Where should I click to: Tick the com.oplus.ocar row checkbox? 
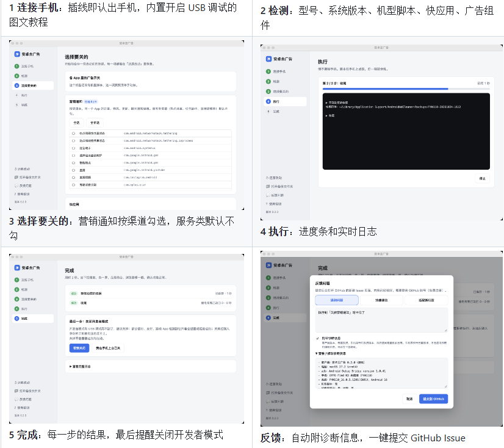coord(73,185)
